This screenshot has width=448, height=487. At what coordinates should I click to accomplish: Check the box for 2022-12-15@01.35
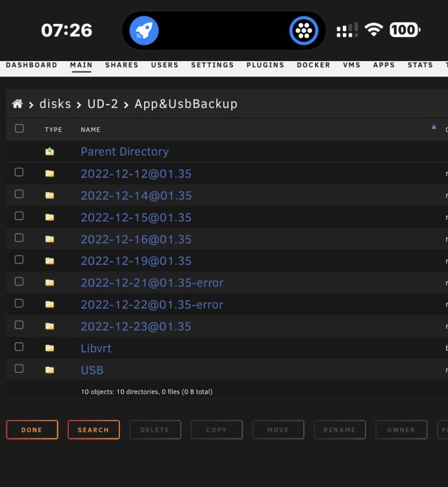coord(19,216)
